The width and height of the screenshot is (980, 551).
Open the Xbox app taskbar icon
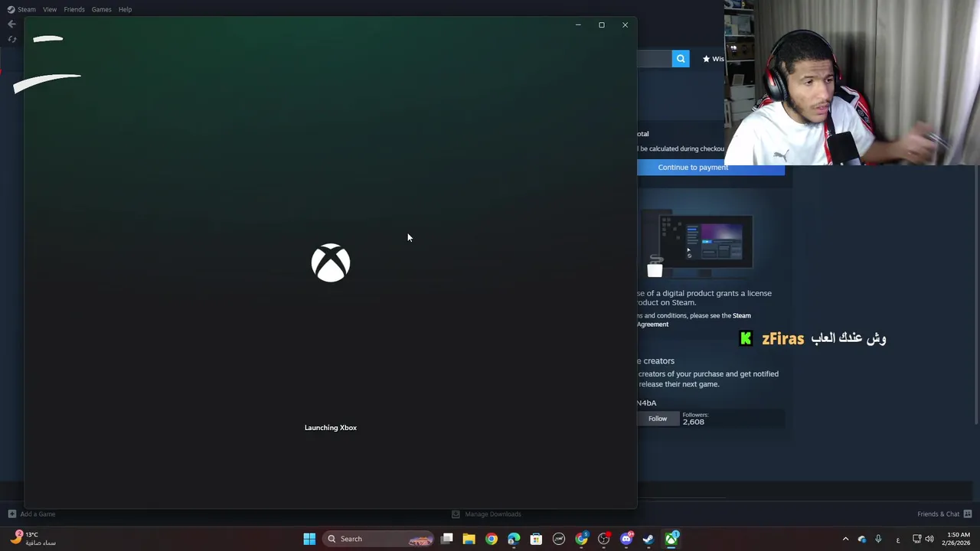click(671, 539)
